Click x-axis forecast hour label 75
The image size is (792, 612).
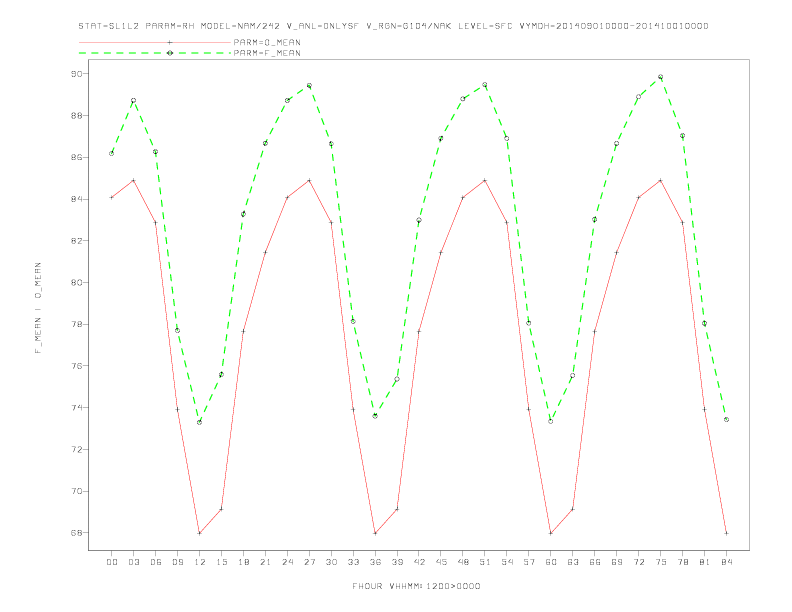tap(660, 562)
